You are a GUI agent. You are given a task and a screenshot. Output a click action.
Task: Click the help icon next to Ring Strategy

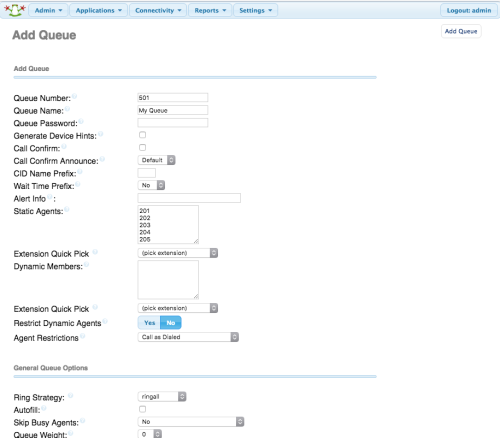(x=70, y=396)
